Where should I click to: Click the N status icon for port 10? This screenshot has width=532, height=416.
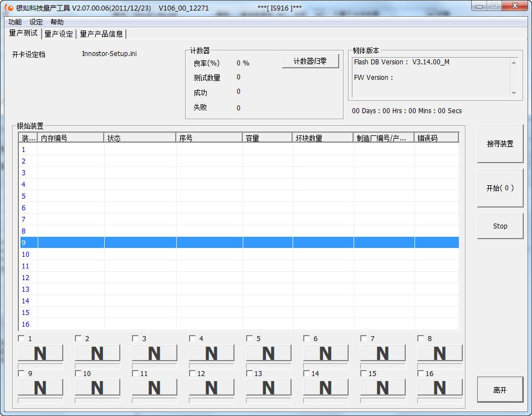pyautogui.click(x=98, y=388)
